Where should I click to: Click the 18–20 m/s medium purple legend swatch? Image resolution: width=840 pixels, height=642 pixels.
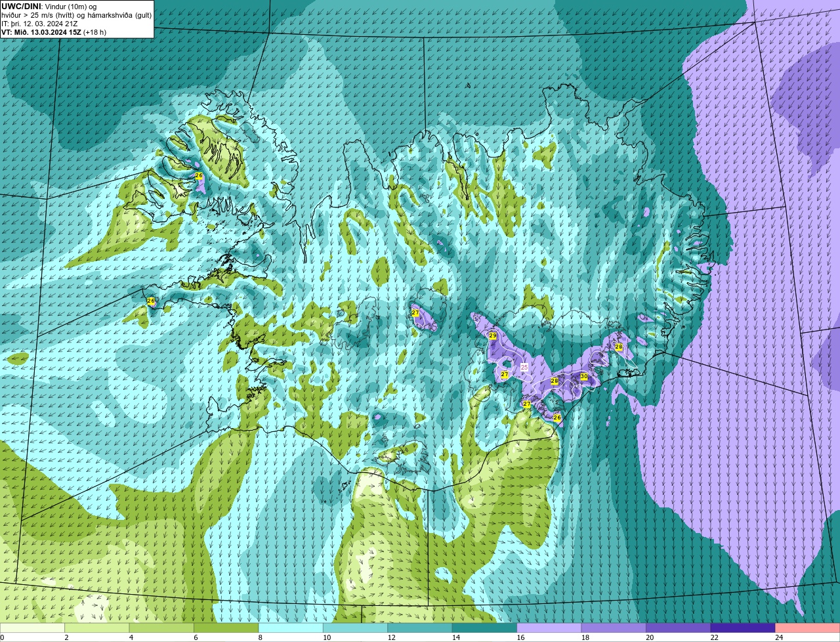pos(614,628)
